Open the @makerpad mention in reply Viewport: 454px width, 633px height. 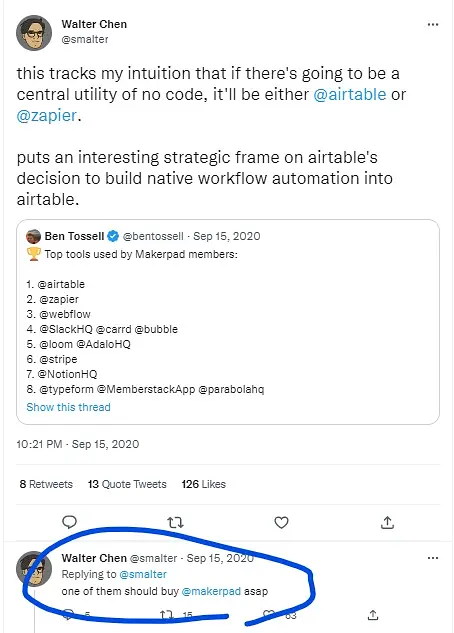[x=211, y=591]
